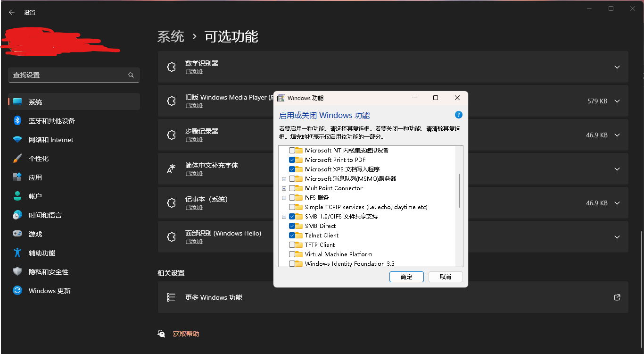Enable the Virtual Machine Platform checkbox

point(292,254)
